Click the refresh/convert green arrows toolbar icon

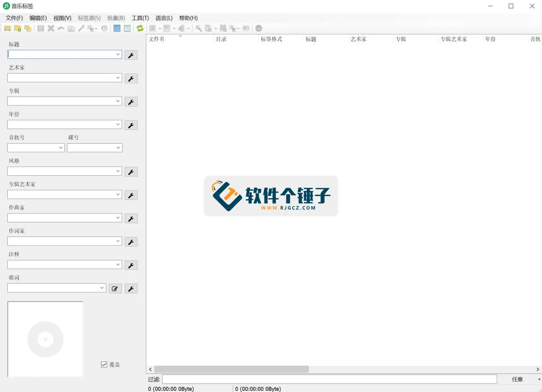[140, 28]
